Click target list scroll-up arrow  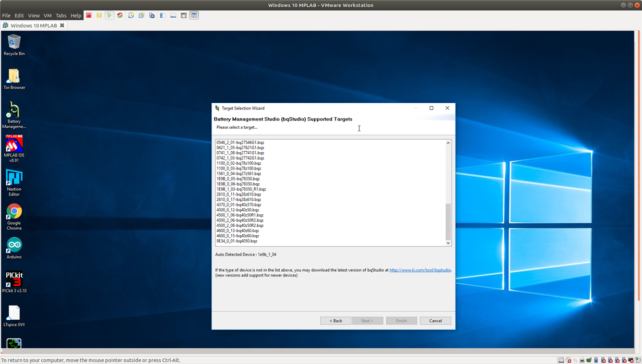point(448,143)
